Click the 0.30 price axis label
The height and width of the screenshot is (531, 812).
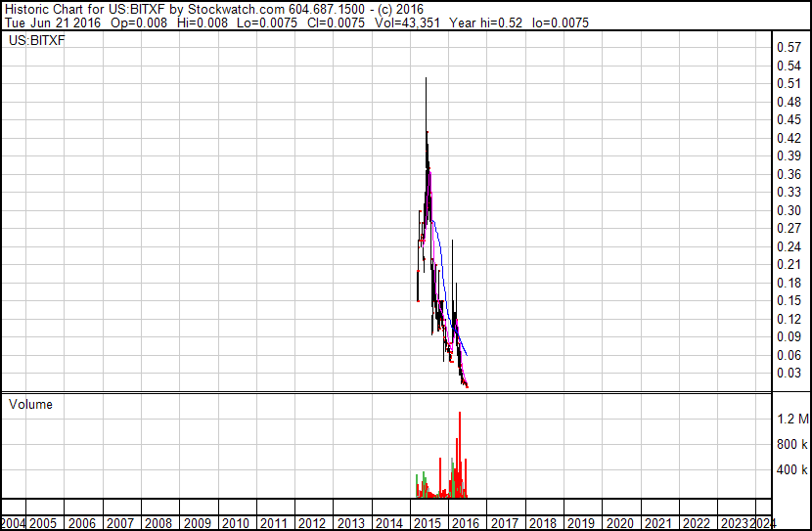[x=789, y=210]
